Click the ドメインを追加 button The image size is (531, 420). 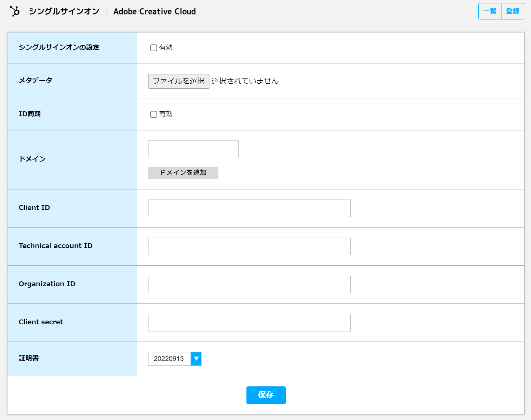183,173
